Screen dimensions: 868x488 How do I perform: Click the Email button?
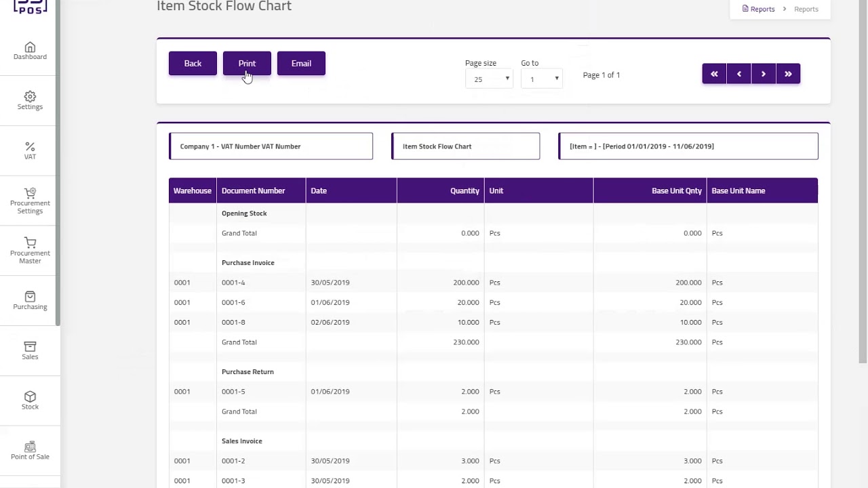coord(301,63)
